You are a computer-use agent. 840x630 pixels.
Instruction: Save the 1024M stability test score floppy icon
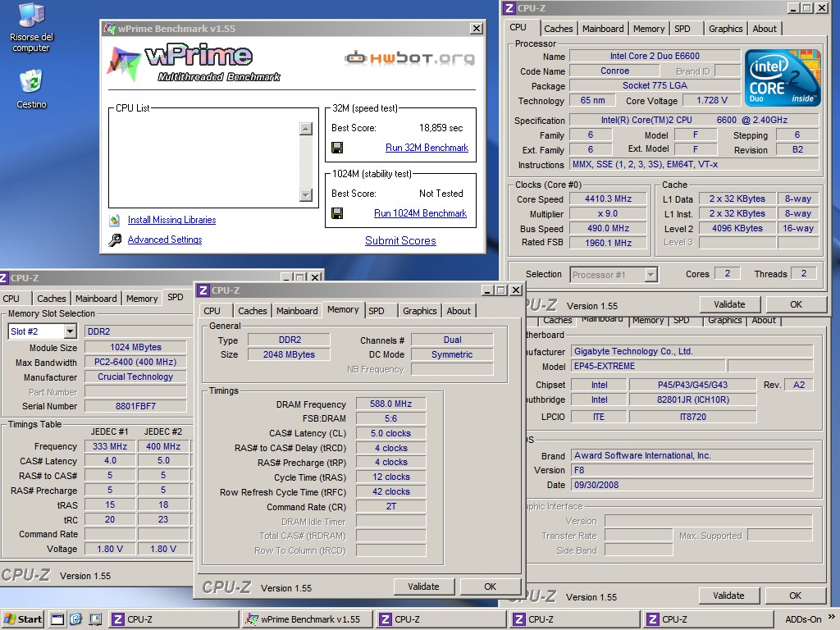pyautogui.click(x=337, y=214)
